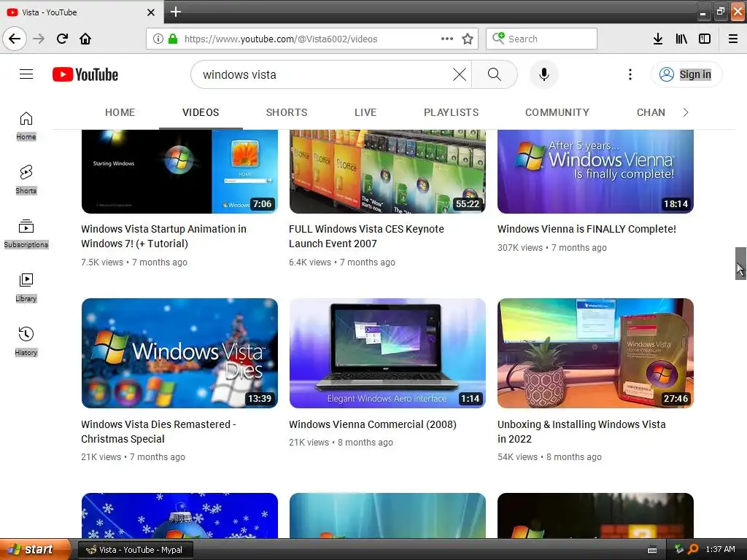Open a new tab with plus button
Image resolution: width=747 pixels, height=560 pixels.
175,12
